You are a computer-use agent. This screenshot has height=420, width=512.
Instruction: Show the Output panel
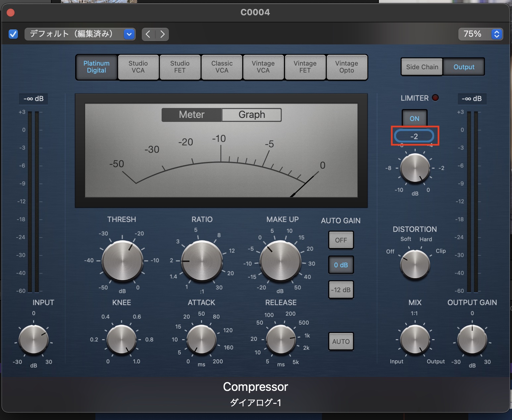pyautogui.click(x=464, y=67)
